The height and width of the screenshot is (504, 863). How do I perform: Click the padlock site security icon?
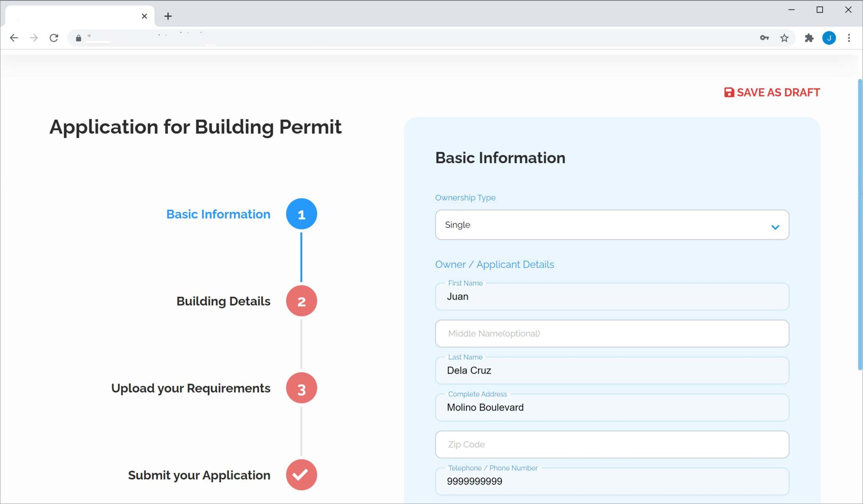78,38
